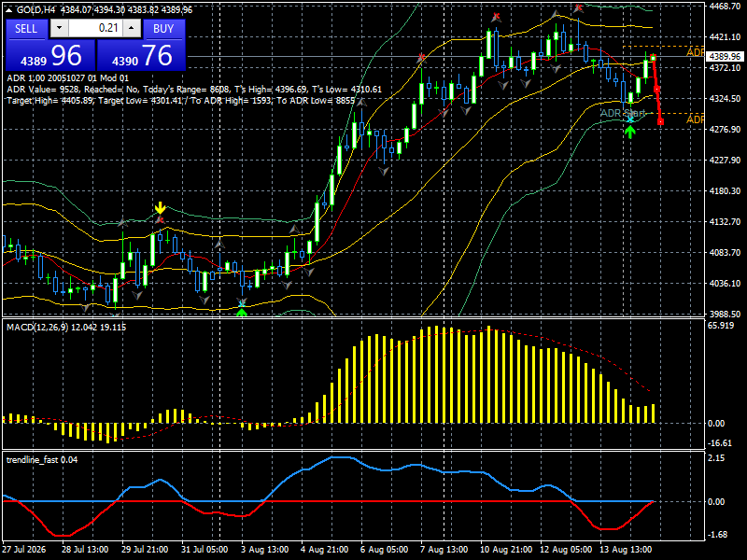The height and width of the screenshot is (560, 747).
Task: Select the 'ADR 1,00 20051027 01 Mod 01' label
Action: click(67, 78)
